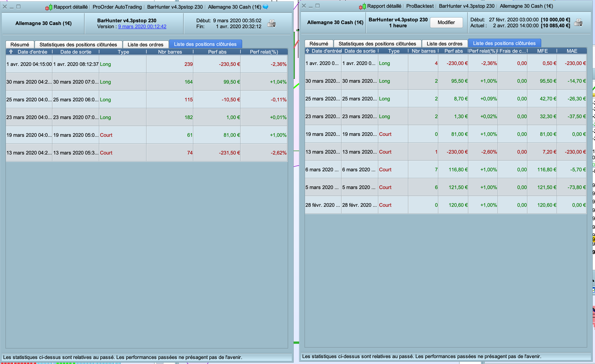Image resolution: width=595 pixels, height=364 pixels.
Task: Click sort arrow on left Date d'entrée header
Action: (x=11, y=52)
